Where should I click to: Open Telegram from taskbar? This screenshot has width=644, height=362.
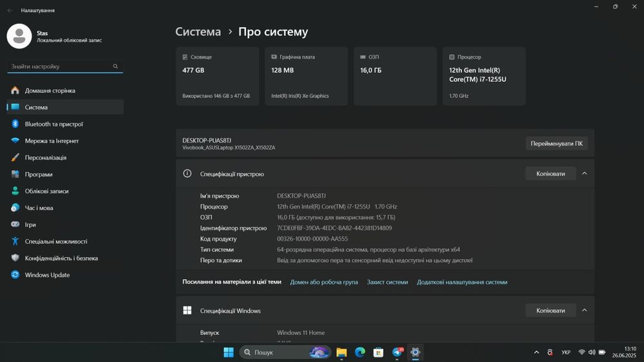(x=397, y=352)
